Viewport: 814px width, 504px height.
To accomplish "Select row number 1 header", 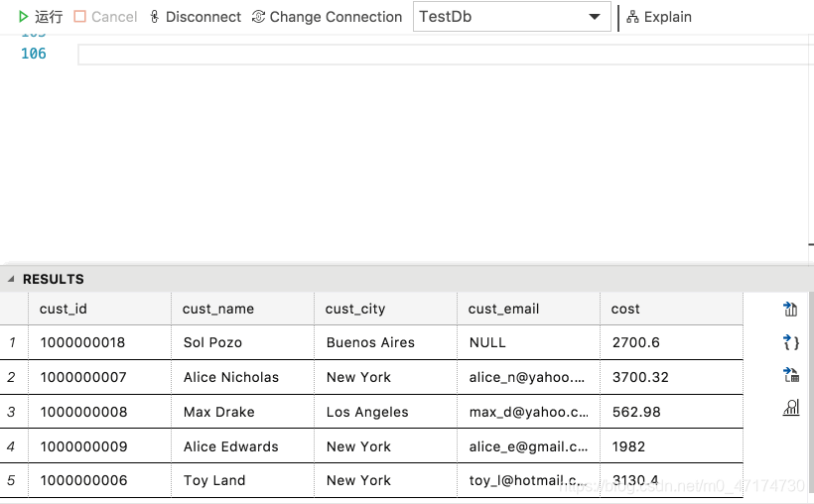I will point(14,342).
